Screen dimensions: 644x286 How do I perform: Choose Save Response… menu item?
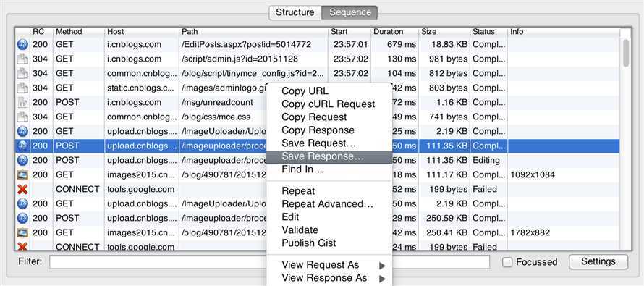coord(329,156)
